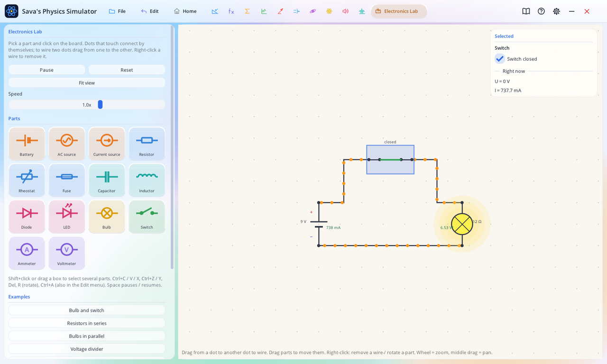Viewport: 607px width, 364px height.
Task: Click the Fit view button
Action: [x=87, y=82]
